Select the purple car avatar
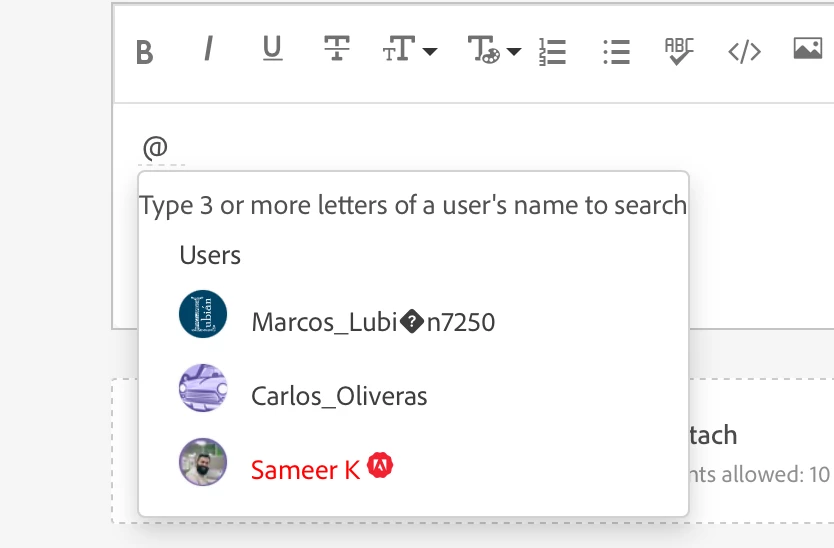 [x=203, y=388]
